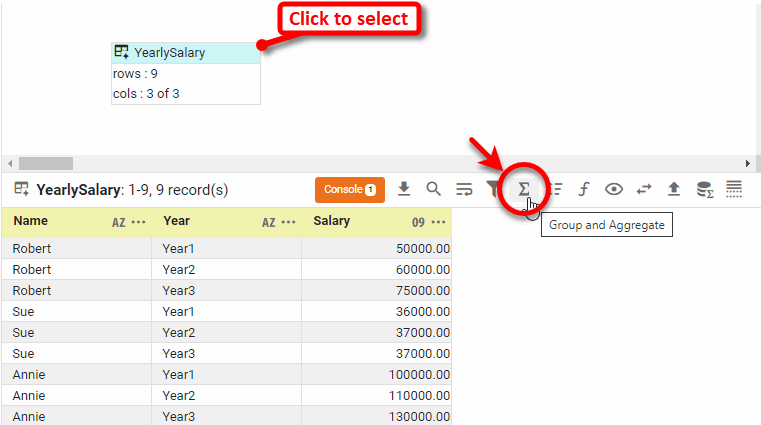761x425 pixels.
Task: Click the wrap text icon
Action: point(464,189)
